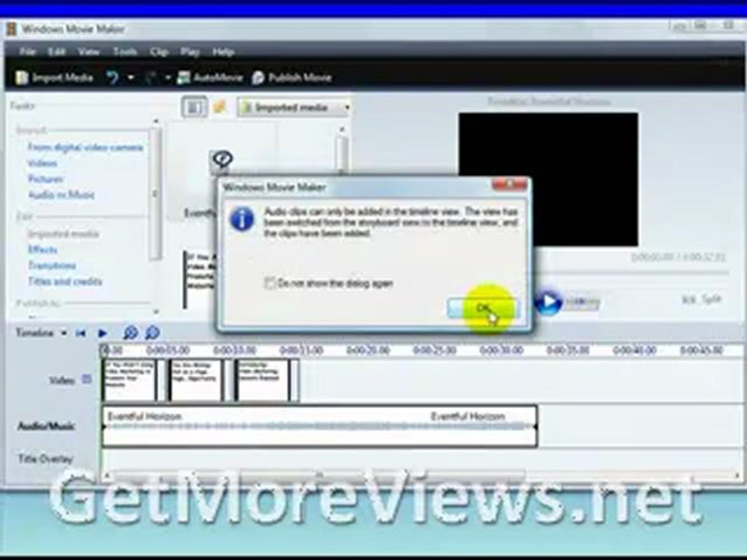
Task: Import from digital video camera link
Action: click(x=86, y=147)
